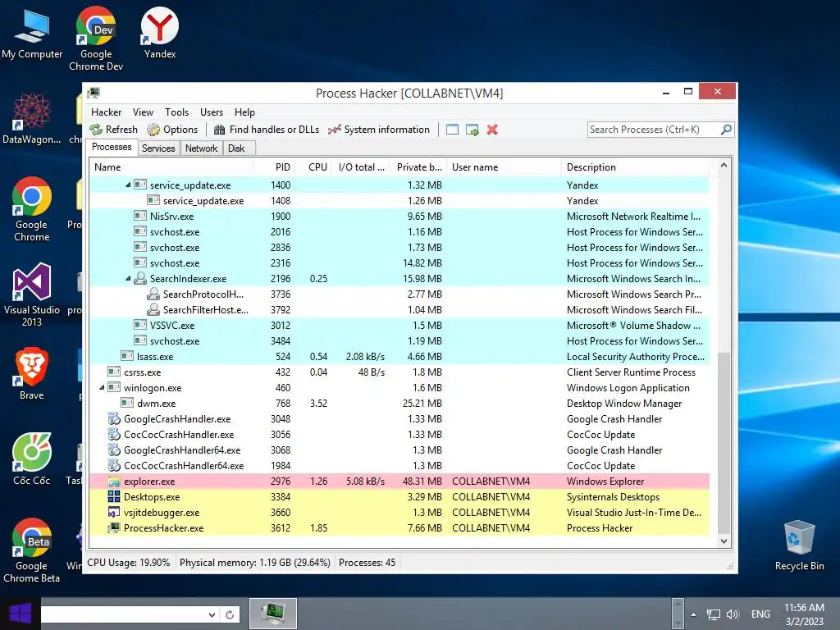The height and width of the screenshot is (630, 840).
Task: Open the Help menu
Action: [x=244, y=112]
